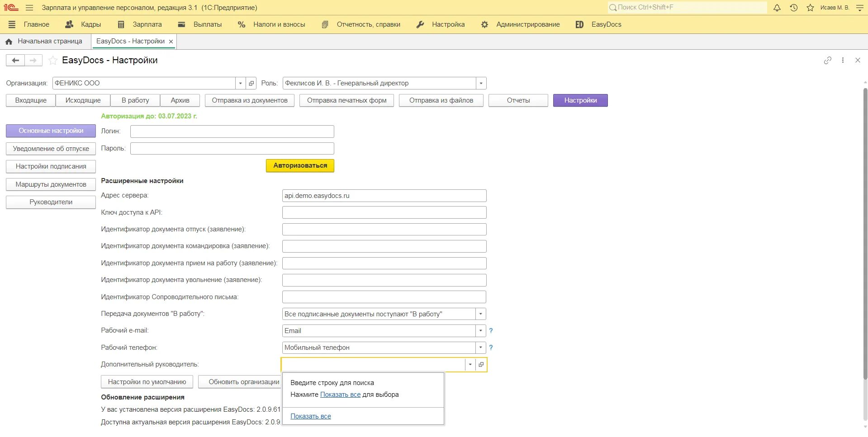Click the yellow Авторизоваться button
The image size is (868, 437).
click(300, 165)
